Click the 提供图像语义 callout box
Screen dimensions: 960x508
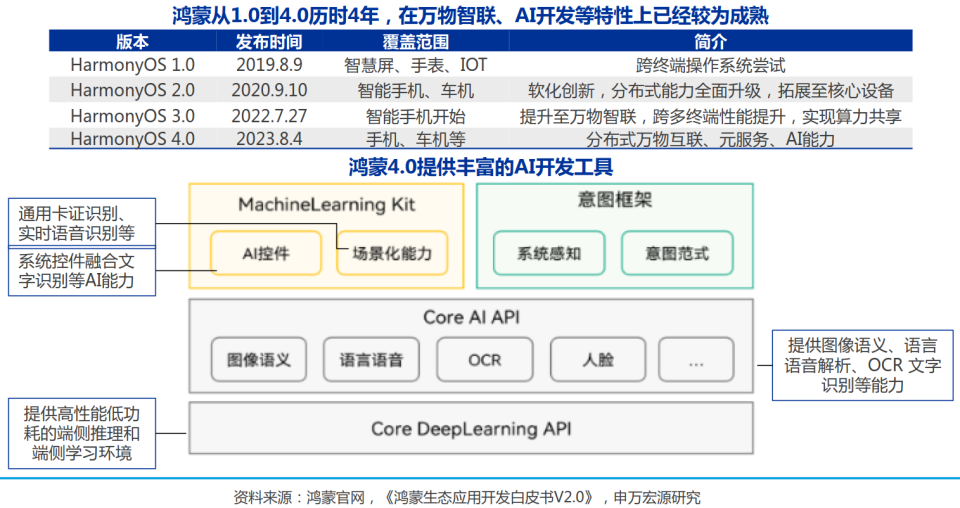tap(863, 365)
